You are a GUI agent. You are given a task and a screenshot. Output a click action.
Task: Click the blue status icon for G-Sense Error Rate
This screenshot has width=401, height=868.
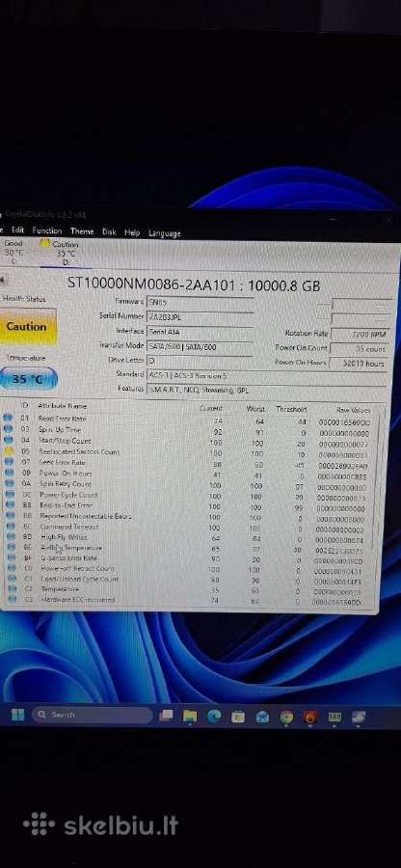tap(11, 557)
